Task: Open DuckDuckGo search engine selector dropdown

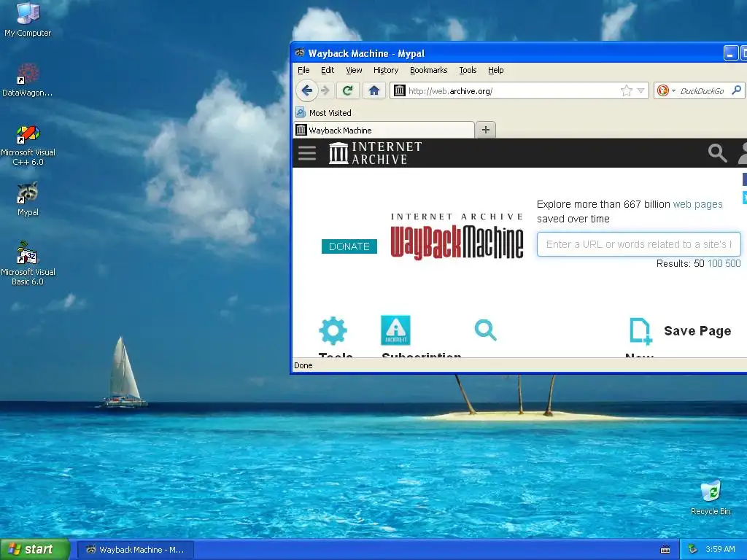Action: [666, 90]
